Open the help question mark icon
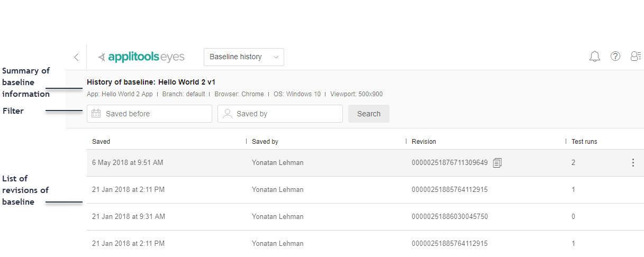 coord(615,57)
